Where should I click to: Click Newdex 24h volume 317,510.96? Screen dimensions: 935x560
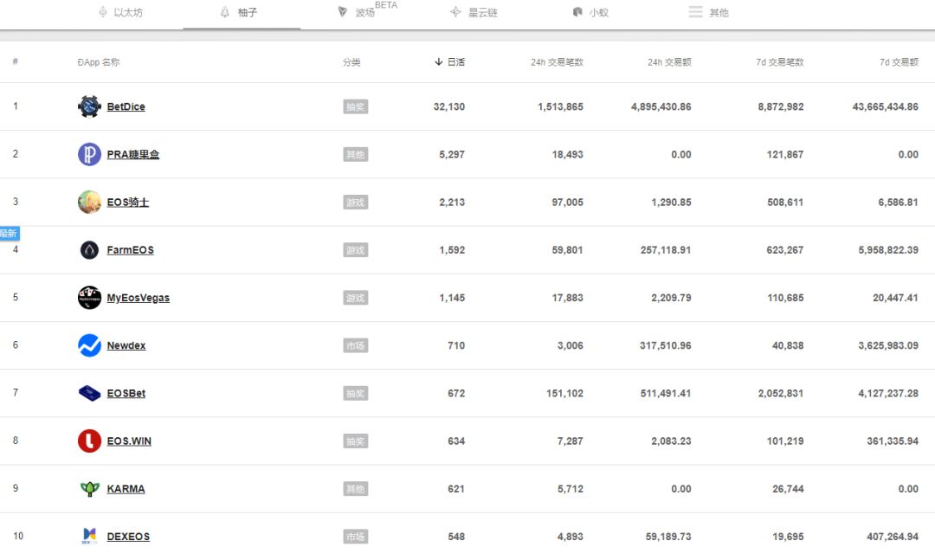[666, 345]
